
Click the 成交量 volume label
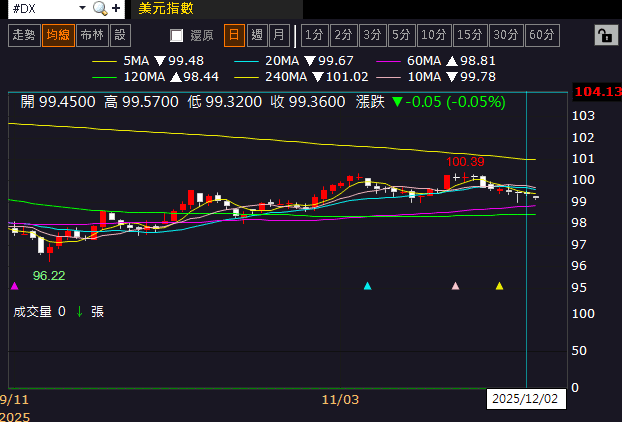pos(33,312)
